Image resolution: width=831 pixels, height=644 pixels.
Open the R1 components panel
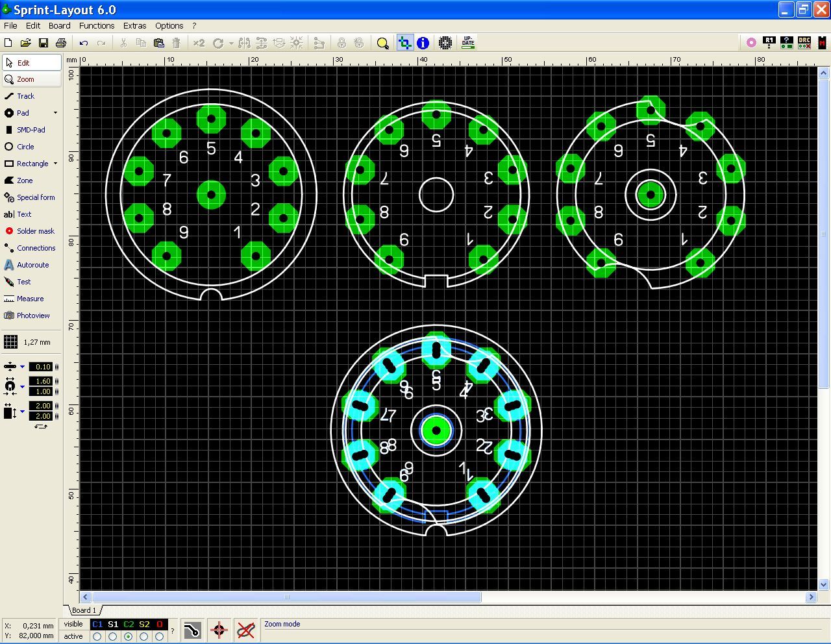pyautogui.click(x=769, y=43)
